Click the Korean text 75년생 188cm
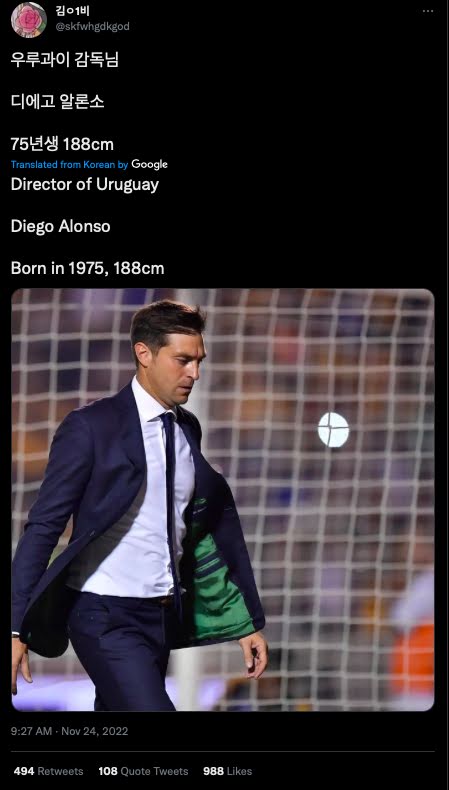Viewport: 449px width, 790px height. 62,145
